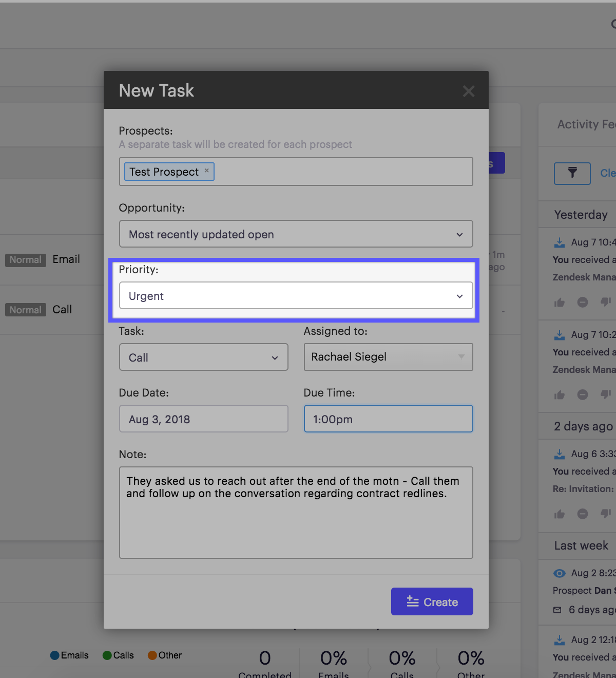The height and width of the screenshot is (678, 616).
Task: Click the eye icon beside Aug 2 entry
Action: [560, 573]
